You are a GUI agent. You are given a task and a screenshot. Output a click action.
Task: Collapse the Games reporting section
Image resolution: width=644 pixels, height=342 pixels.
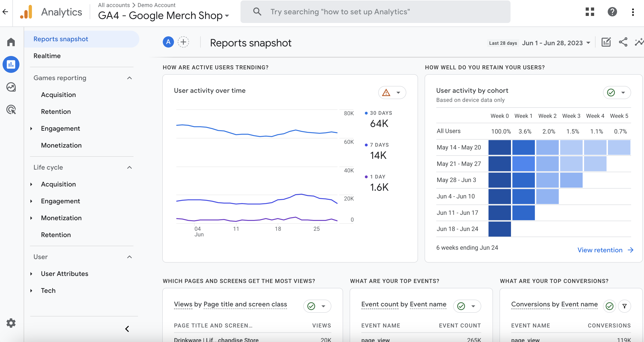click(130, 78)
